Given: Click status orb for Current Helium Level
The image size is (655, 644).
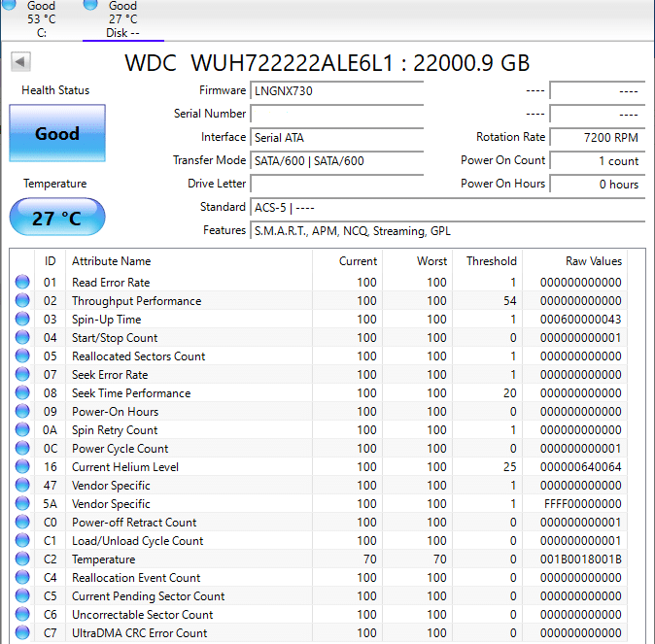Looking at the screenshot, I should click(22, 466).
